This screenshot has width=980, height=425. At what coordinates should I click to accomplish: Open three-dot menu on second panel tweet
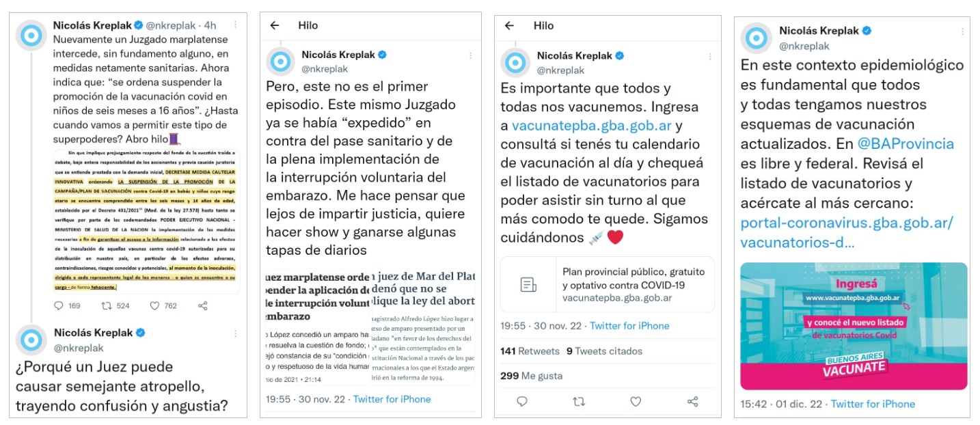(x=470, y=55)
